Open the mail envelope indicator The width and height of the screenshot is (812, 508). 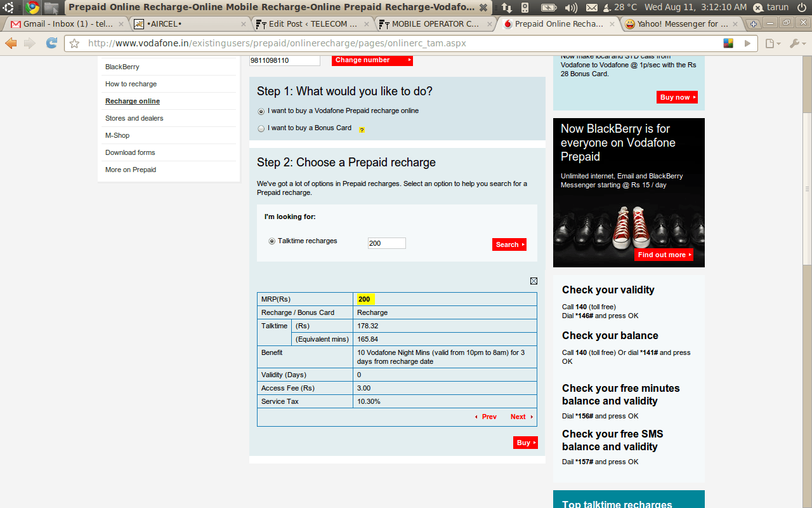coord(591,8)
